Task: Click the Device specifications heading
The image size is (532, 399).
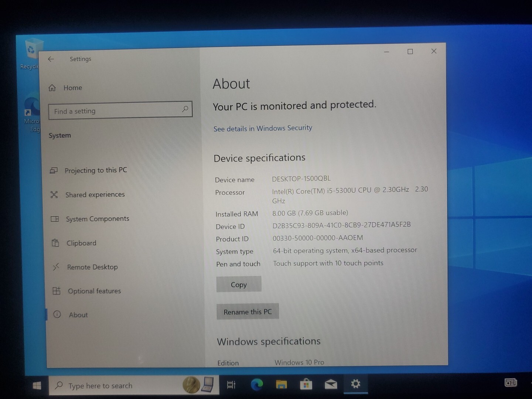Action: tap(259, 158)
